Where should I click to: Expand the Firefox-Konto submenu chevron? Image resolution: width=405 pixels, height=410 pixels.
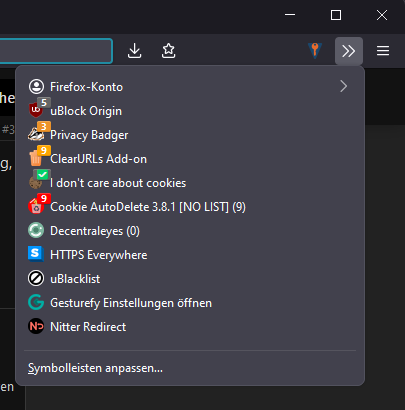click(344, 86)
